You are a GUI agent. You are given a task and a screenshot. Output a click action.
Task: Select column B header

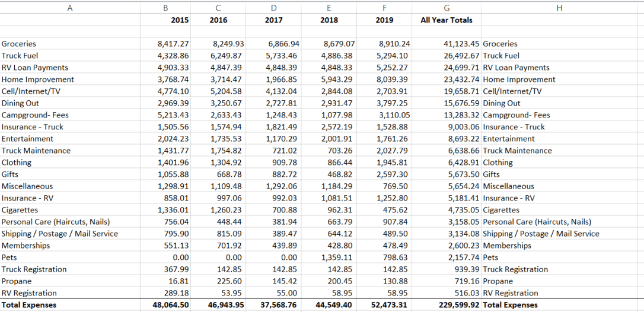pyautogui.click(x=165, y=8)
